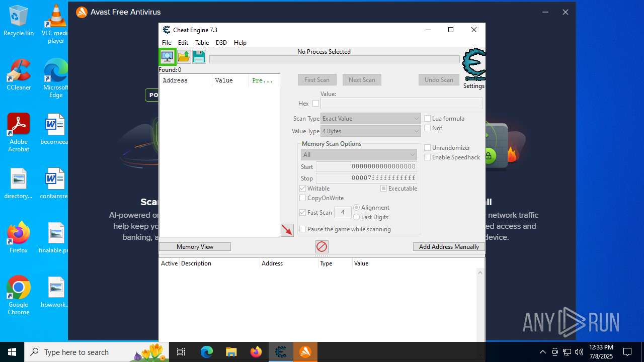
Task: Click the red arrow copy-to-address-list icon
Action: tap(287, 230)
